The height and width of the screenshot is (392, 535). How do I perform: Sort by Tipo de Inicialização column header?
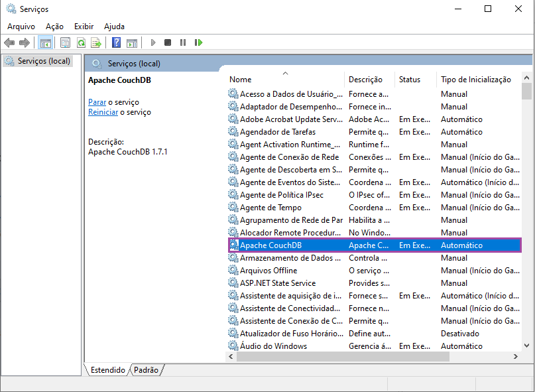475,80
